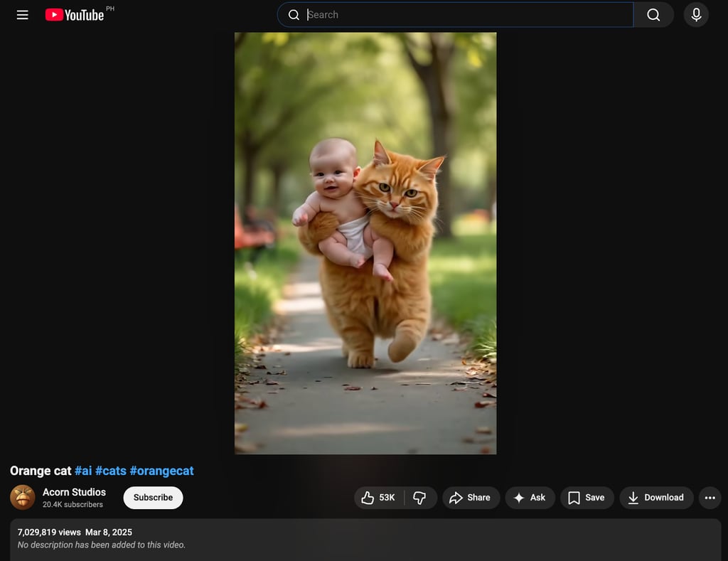Image resolution: width=728 pixels, height=561 pixels.
Task: Click the video player to pause playback
Action: pyautogui.click(x=365, y=242)
